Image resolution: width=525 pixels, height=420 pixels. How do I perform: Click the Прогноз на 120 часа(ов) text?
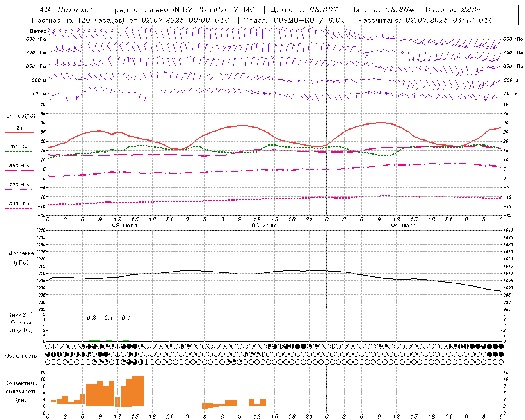pos(79,20)
